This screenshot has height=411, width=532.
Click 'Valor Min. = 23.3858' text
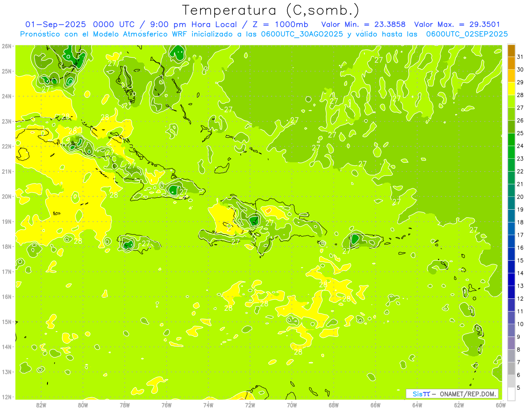coord(364,25)
